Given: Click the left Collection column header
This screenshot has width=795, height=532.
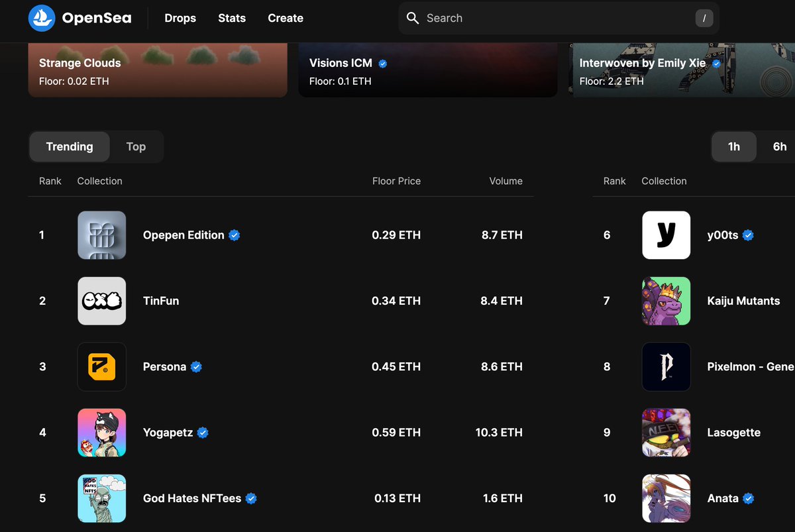Looking at the screenshot, I should [99, 181].
